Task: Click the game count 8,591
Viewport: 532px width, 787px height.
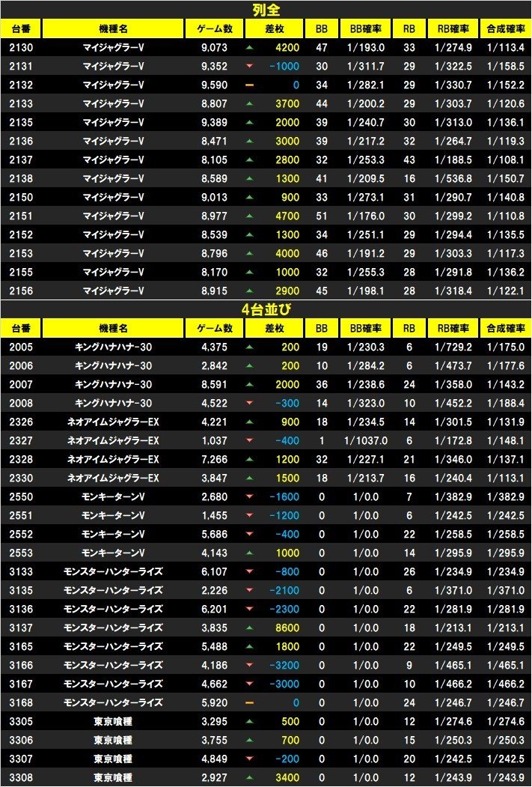Action: pyautogui.click(x=214, y=384)
